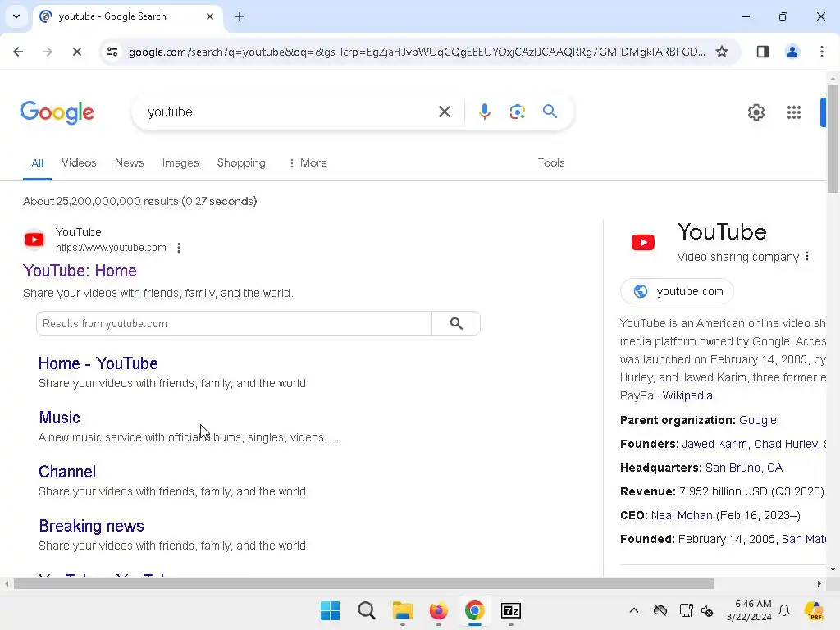
Task: Open more options for YouTube knowledge panel
Action: pos(807,257)
